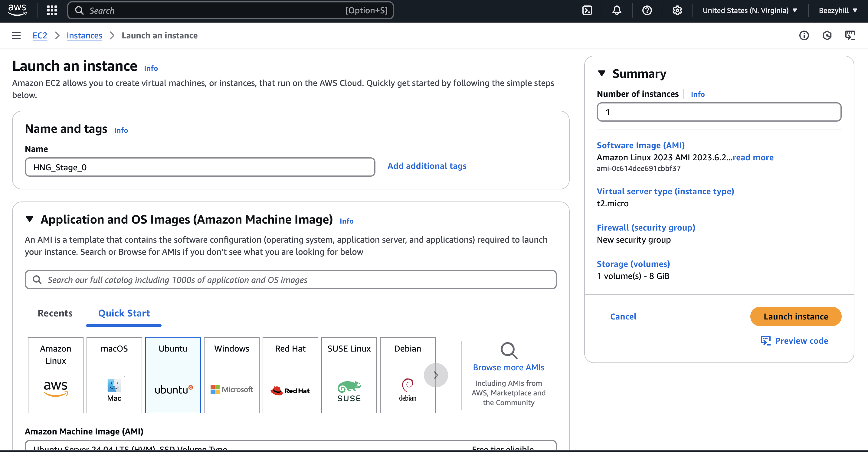The image size is (868, 452).
Task: Select the Debian AMI tile
Action: tap(408, 375)
